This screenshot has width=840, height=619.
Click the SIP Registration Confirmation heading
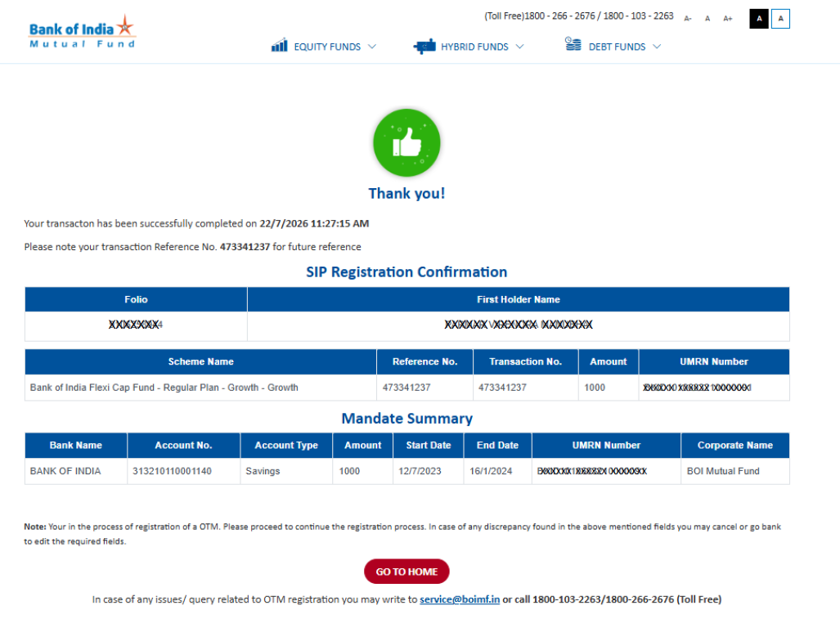[x=407, y=272]
